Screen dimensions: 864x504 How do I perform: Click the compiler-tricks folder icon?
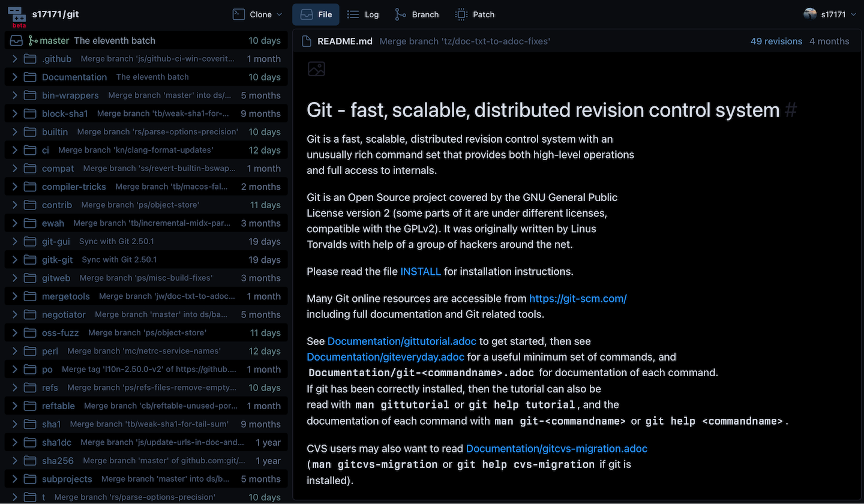[30, 187]
